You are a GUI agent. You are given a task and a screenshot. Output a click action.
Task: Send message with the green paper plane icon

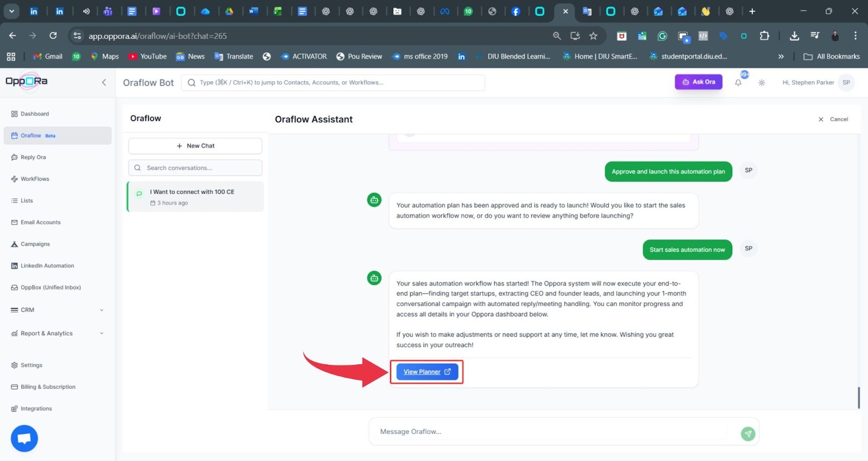(748, 433)
